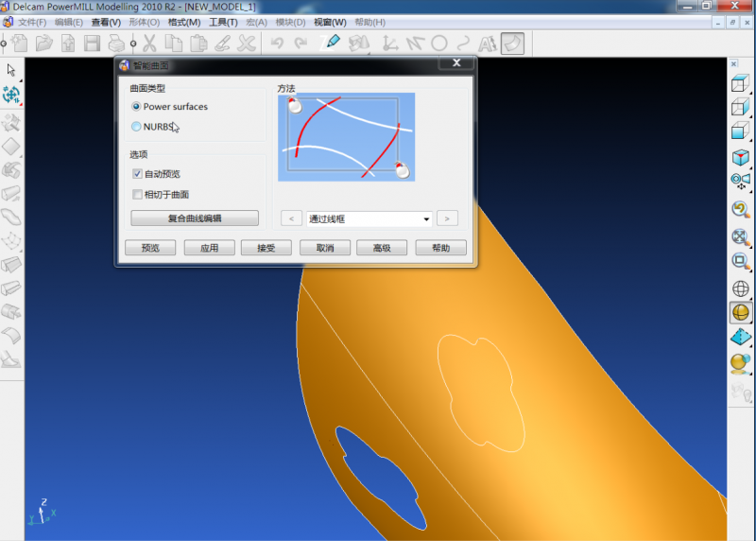756x541 pixels.
Task: Select the blue pencil sketch tool
Action: point(330,43)
